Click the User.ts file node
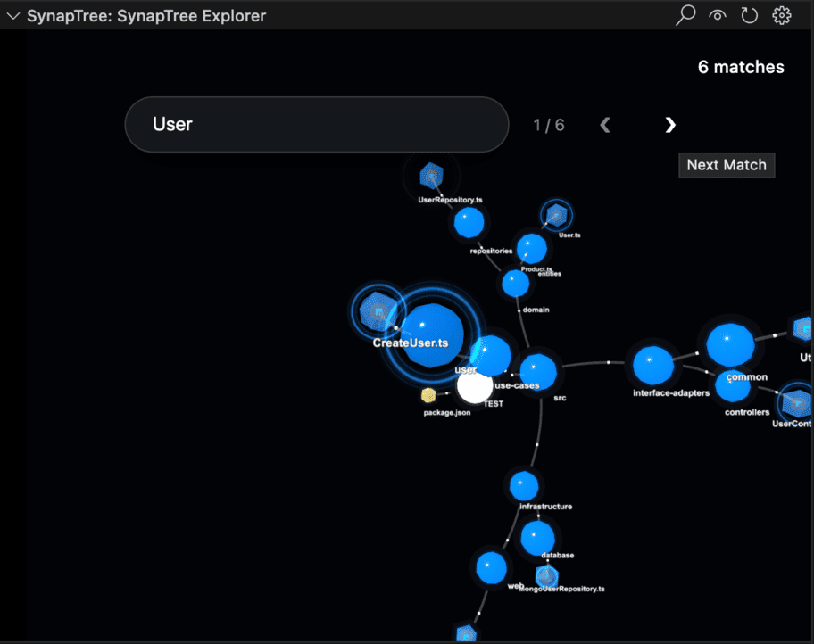814x644 pixels. coord(556,216)
